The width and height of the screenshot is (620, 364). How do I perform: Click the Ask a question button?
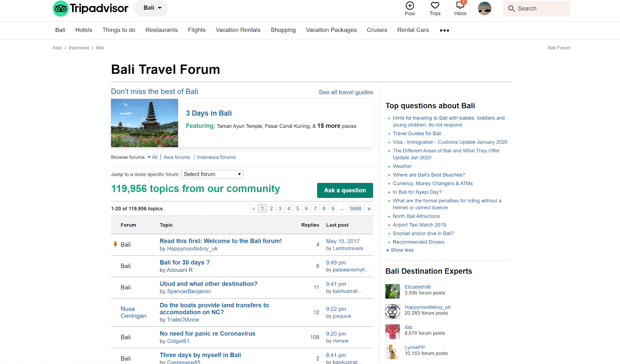pyautogui.click(x=345, y=191)
